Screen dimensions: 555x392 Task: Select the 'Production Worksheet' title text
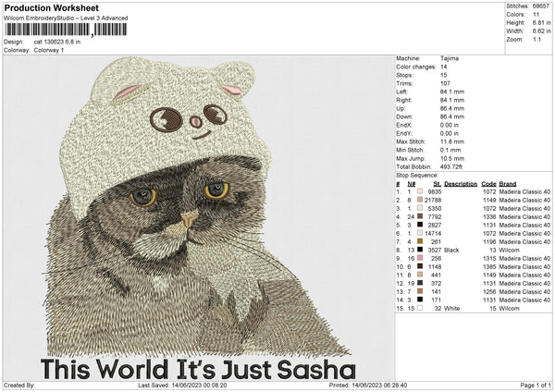tap(52, 7)
